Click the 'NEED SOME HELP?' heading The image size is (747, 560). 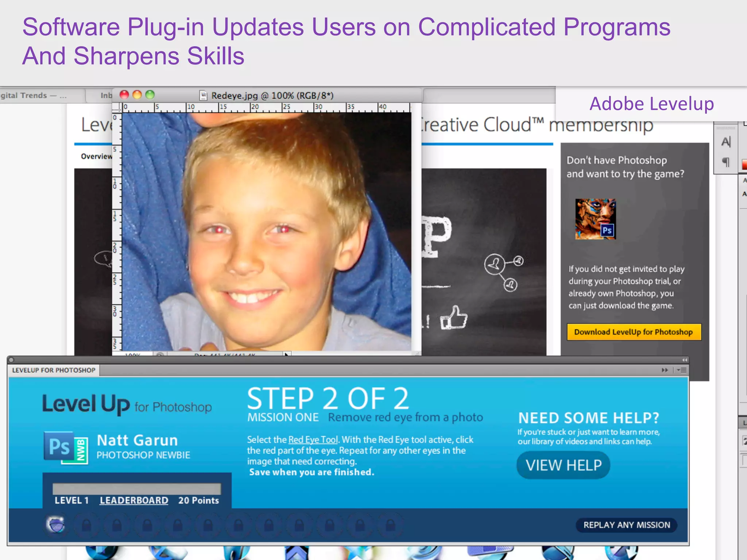click(589, 418)
